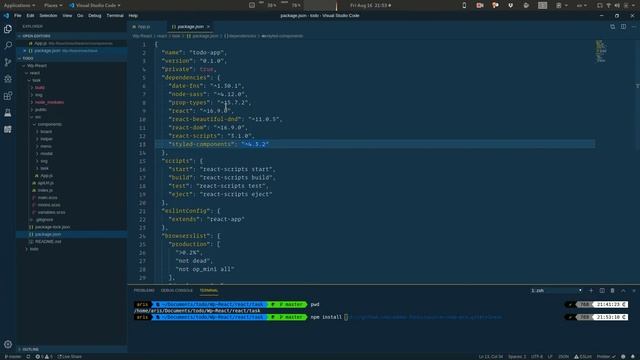
Task: Open the File menu
Action: [18, 16]
